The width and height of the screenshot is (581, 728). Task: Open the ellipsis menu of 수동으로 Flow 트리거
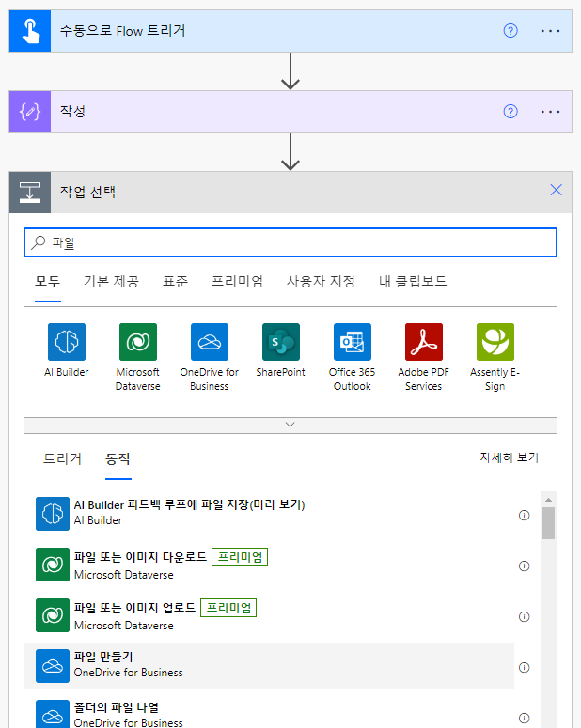click(550, 31)
